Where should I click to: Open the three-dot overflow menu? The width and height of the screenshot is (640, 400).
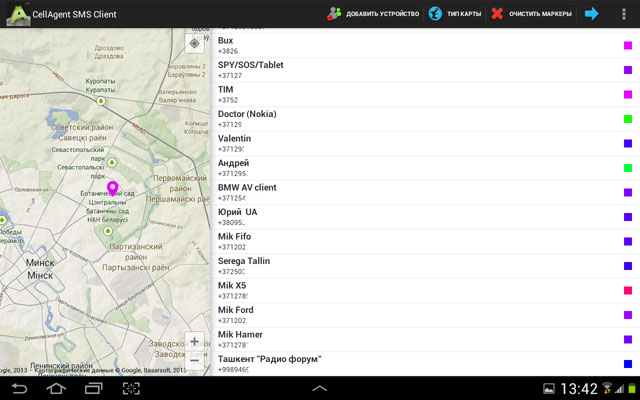623,14
